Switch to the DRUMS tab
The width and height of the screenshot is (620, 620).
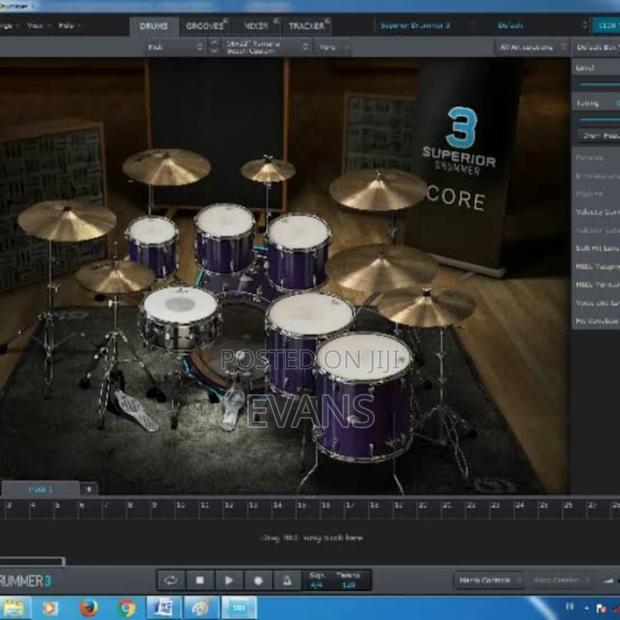[154, 26]
